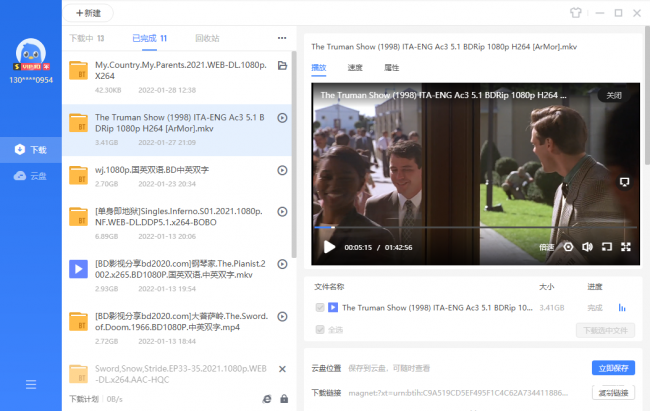
Task: Click the 立即保存 save button
Action: 613,368
